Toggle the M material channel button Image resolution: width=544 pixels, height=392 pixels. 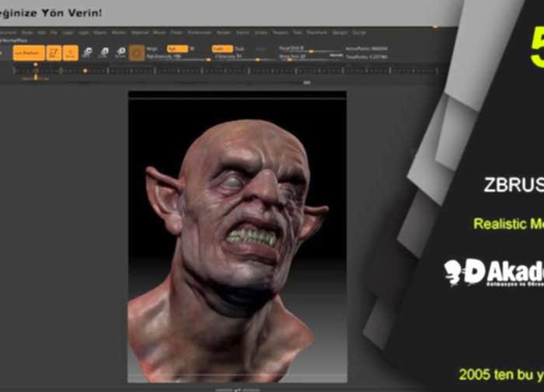coord(192,49)
